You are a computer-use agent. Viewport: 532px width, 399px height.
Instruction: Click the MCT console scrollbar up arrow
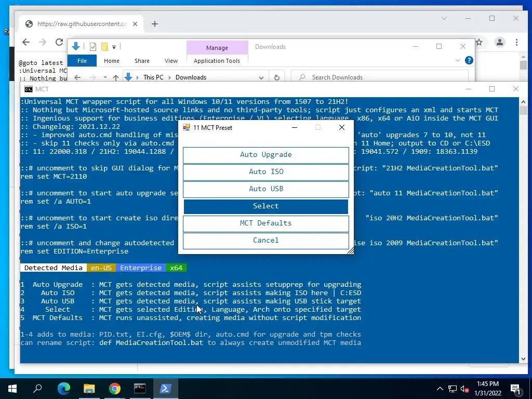pos(523,102)
